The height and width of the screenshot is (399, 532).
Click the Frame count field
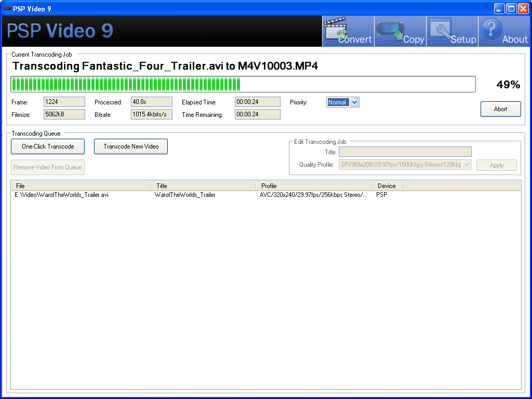tap(64, 102)
